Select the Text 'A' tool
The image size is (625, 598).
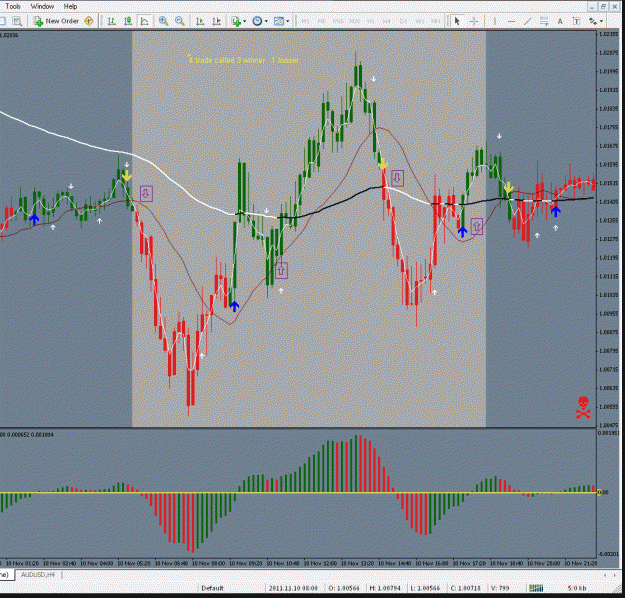point(560,21)
